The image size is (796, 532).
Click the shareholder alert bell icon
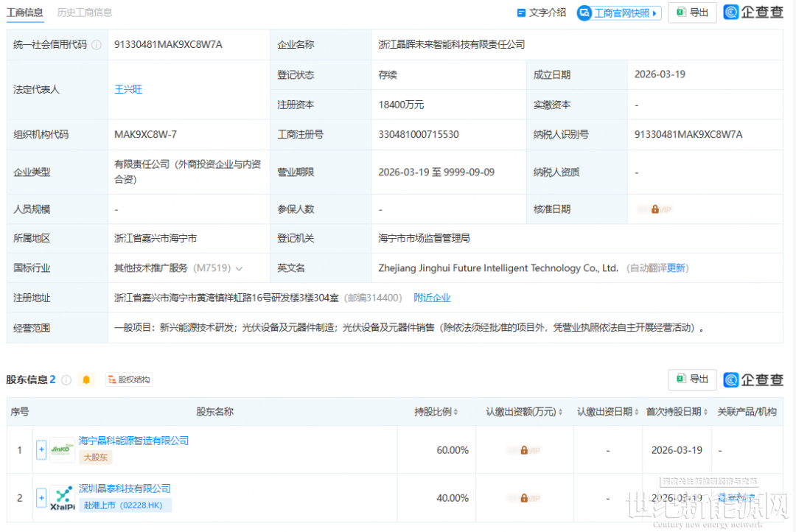pos(86,380)
